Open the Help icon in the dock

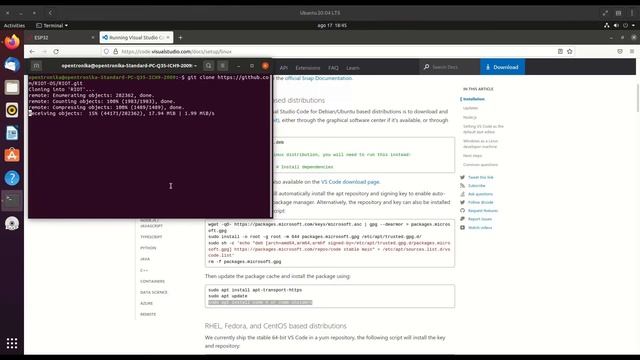[x=12, y=178]
